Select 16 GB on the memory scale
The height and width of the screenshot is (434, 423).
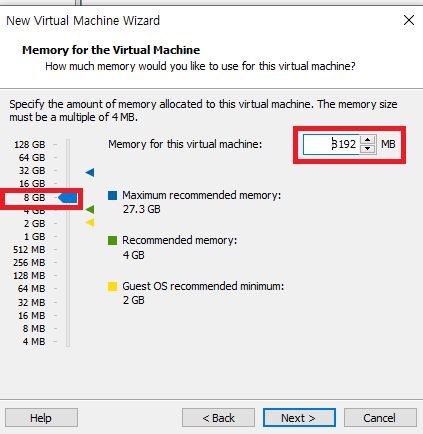[x=32, y=183]
